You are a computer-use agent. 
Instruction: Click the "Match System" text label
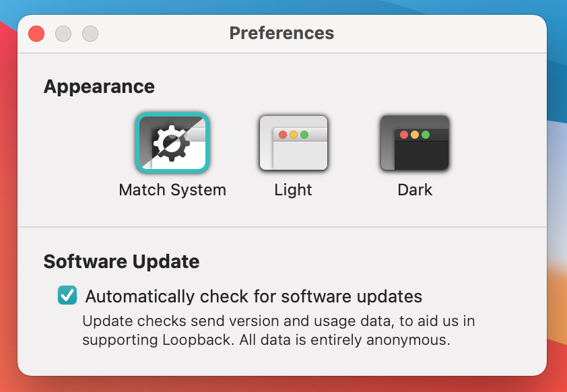pyautogui.click(x=172, y=190)
